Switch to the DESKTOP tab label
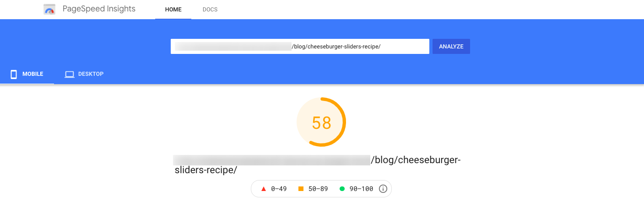This screenshot has height=207, width=644. (x=91, y=74)
